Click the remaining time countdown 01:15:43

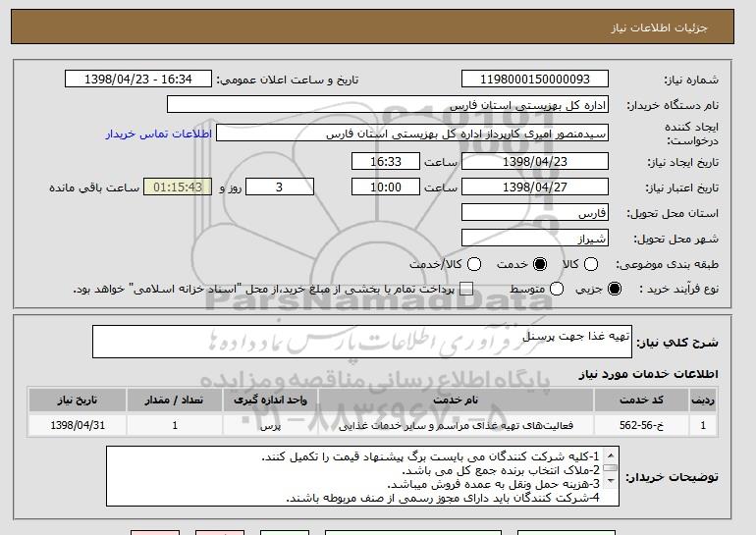coord(178,187)
